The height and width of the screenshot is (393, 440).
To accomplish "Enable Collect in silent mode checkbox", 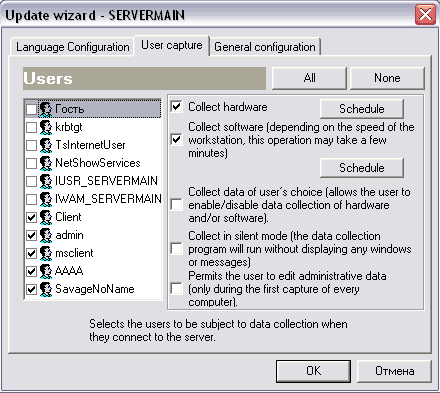I will [x=176, y=249].
